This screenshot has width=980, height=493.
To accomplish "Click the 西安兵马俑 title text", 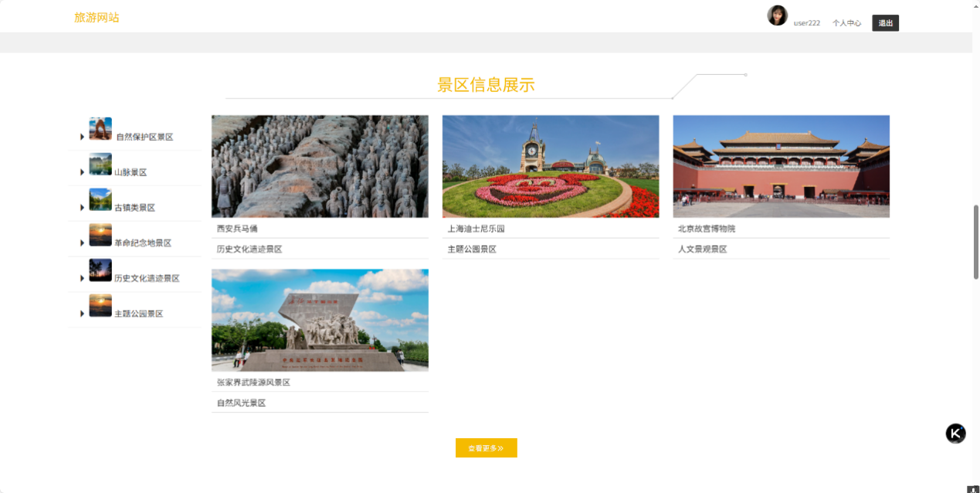I will [x=237, y=229].
